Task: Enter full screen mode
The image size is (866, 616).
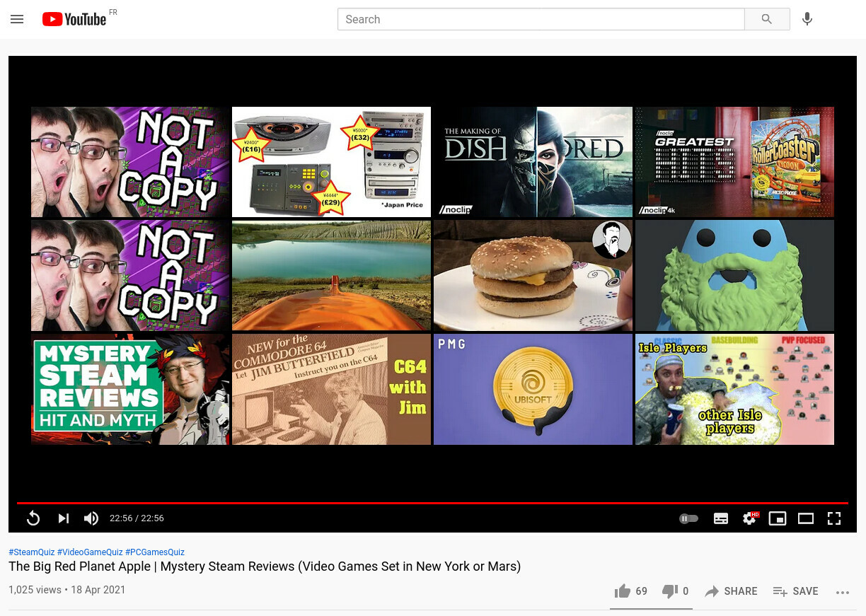Action: 834,518
